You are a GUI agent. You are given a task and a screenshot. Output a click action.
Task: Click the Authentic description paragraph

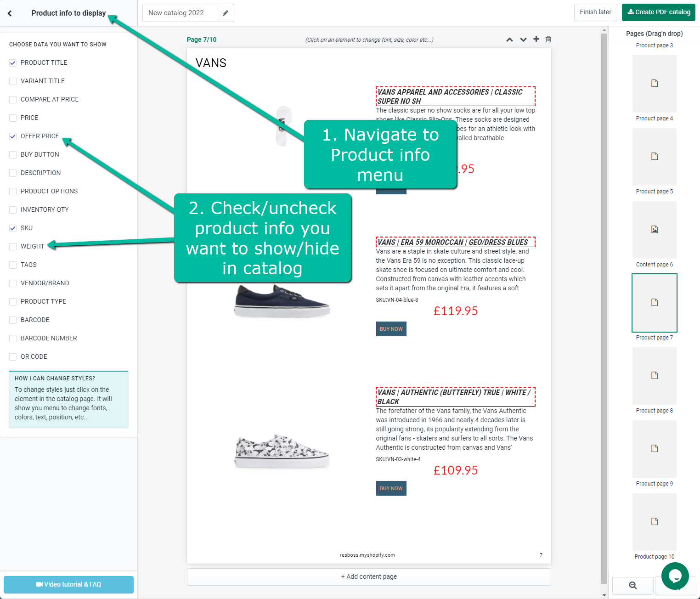coord(455,429)
